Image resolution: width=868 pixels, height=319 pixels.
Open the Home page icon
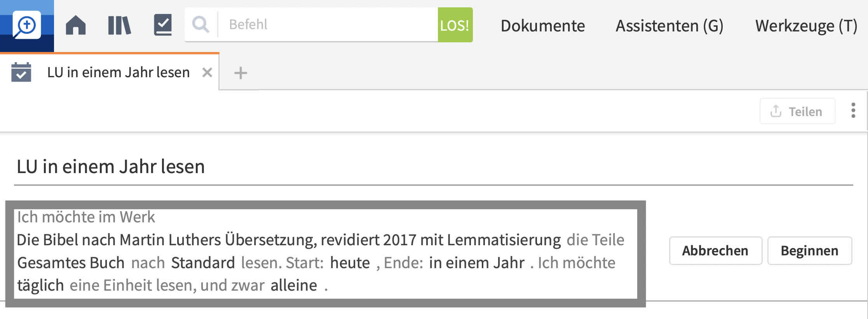tap(76, 25)
